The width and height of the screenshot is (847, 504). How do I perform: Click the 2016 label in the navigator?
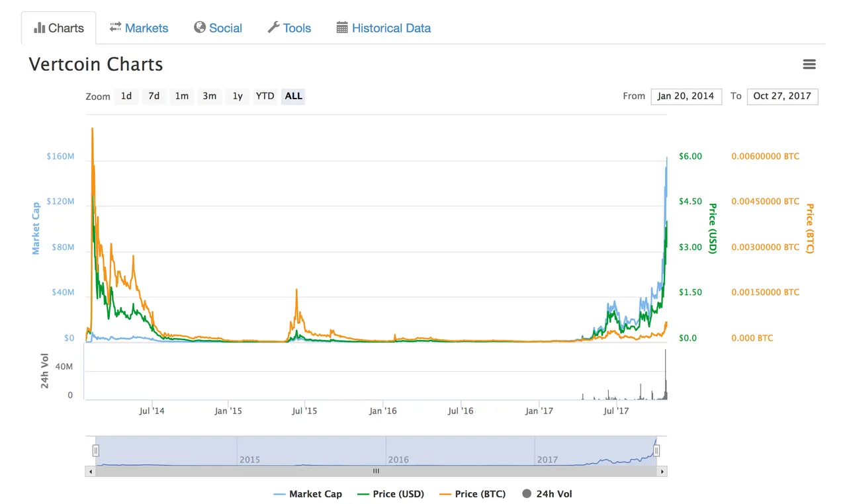398,460
